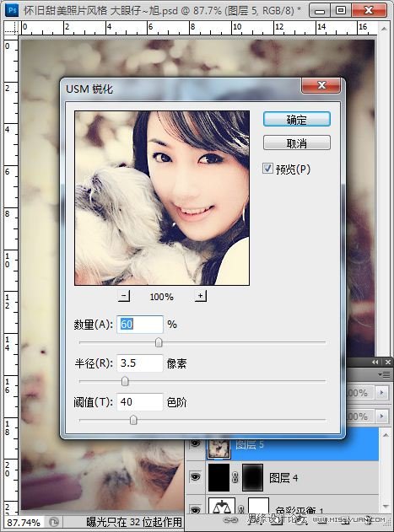Hide 图层 5 using its eye icon
The image size is (394, 532).
195,443
